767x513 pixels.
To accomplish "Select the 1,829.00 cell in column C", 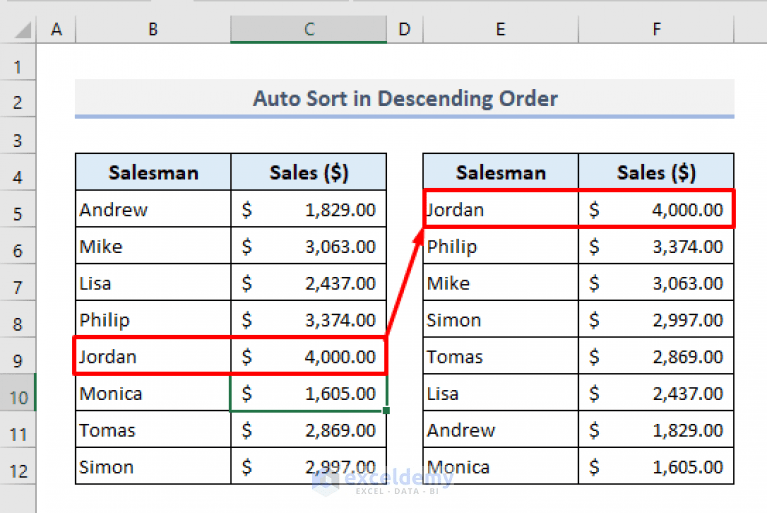I will pos(309,209).
